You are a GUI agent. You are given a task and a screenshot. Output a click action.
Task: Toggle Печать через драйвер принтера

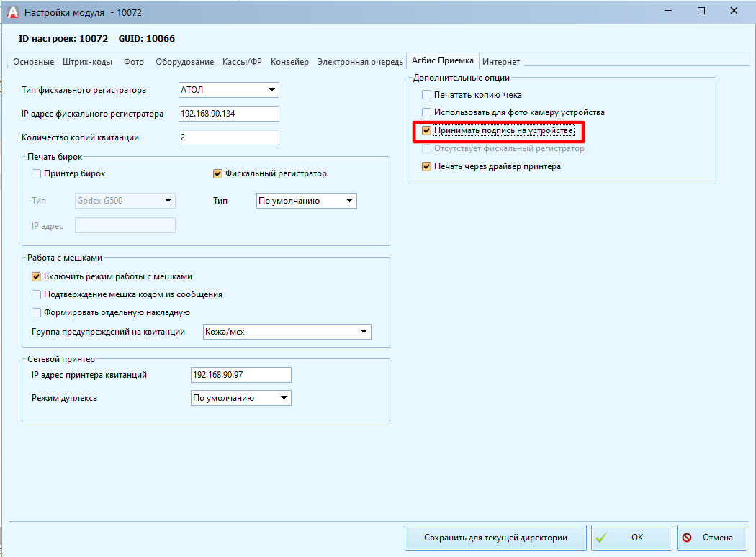point(426,167)
